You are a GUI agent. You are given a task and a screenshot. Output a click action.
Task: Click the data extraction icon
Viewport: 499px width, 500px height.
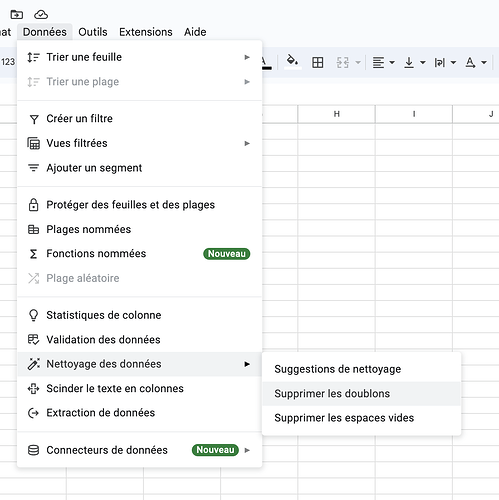[x=33, y=413]
